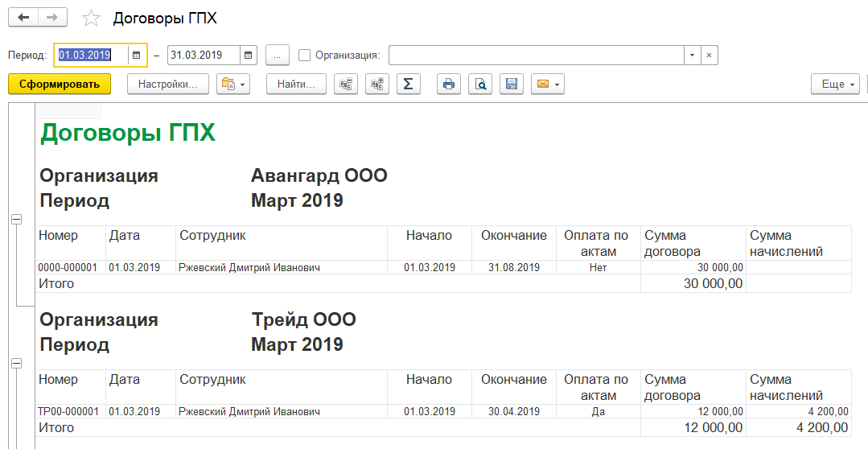Click the forward navigation arrow
Image resolution: width=868 pixels, height=449 pixels.
(53, 17)
